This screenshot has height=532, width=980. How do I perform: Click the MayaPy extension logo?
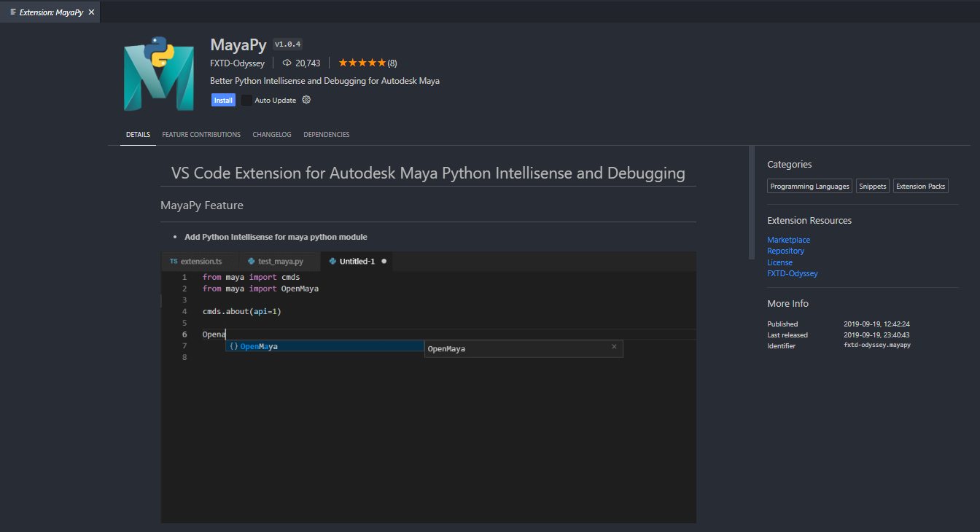point(158,73)
